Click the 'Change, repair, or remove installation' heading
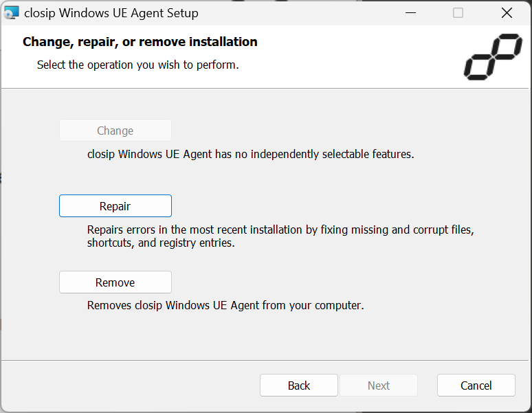This screenshot has width=532, height=413. [x=140, y=42]
